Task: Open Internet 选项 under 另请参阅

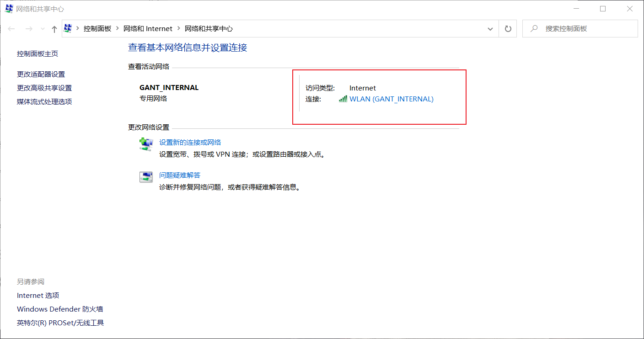Action: (38, 296)
